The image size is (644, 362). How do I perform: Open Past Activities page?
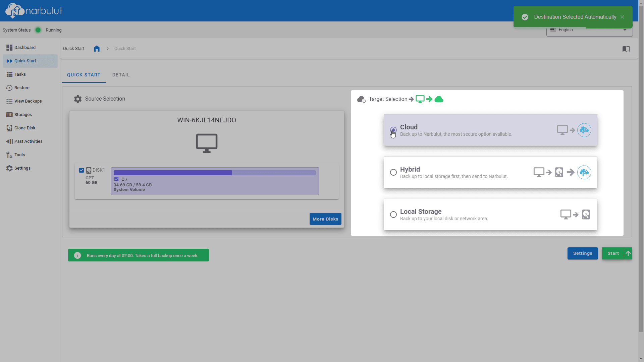coord(30,141)
